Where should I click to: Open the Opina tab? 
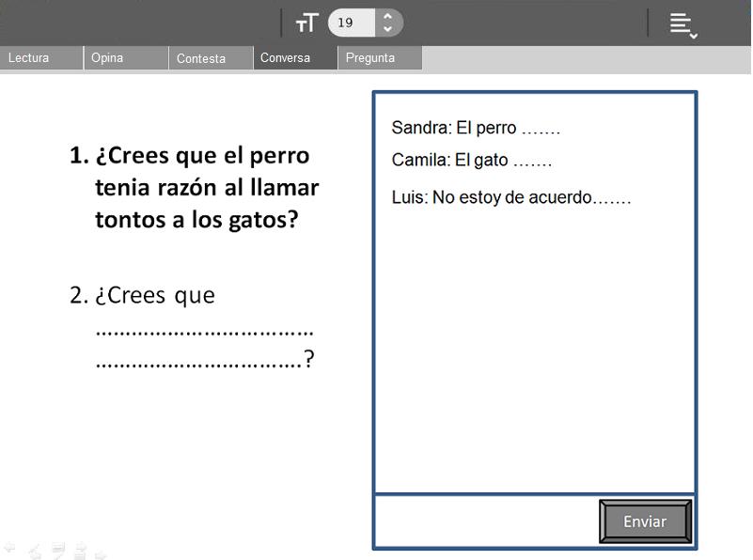126,58
